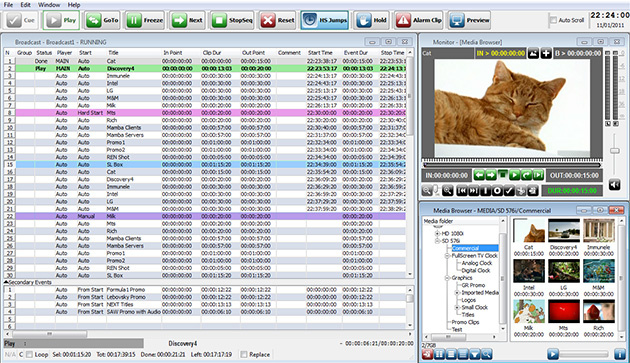Select the Promo Clips folder
630x363 pixels.
click(x=465, y=322)
